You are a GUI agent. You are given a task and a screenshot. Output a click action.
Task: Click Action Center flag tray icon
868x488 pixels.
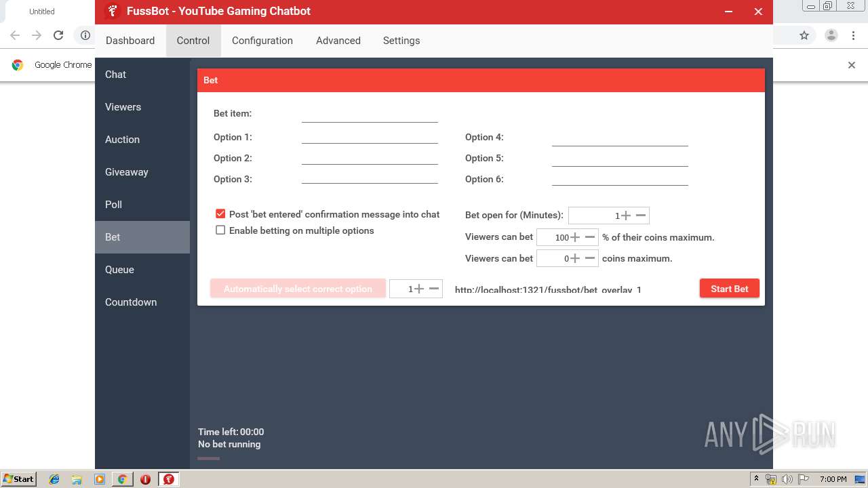804,479
